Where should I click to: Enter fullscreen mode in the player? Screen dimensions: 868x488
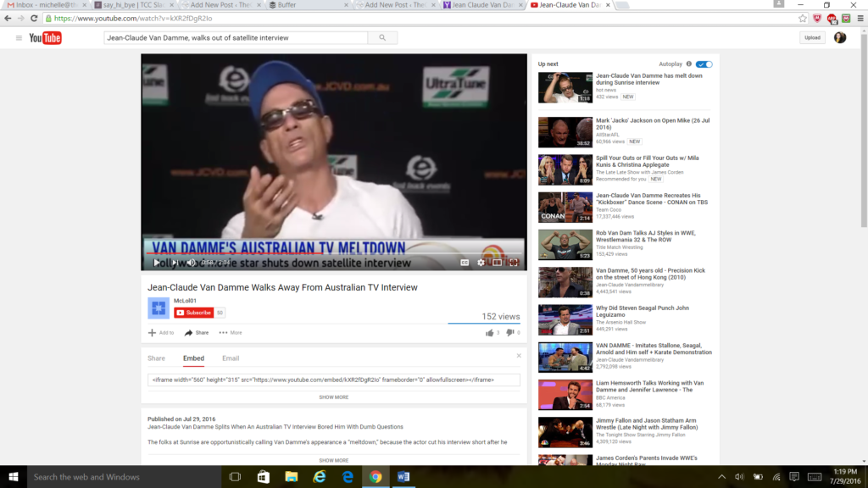[x=514, y=263]
